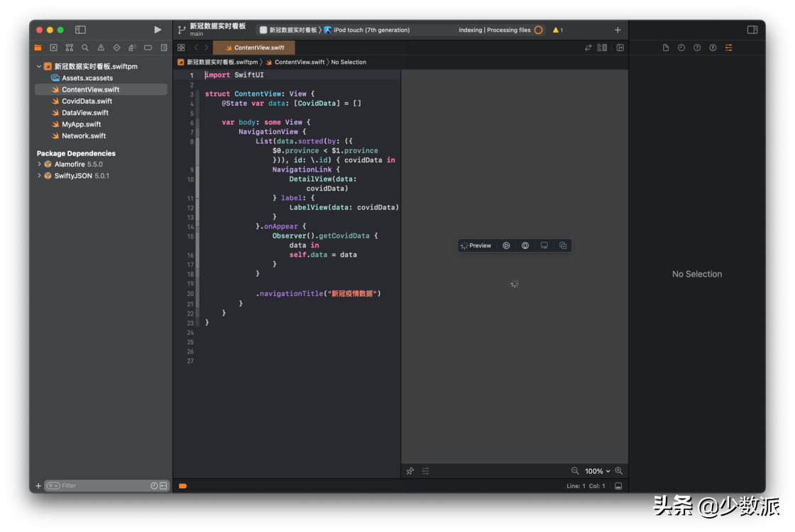Toggle the debug area button
Screen dimensions: 795x532
[618, 487]
